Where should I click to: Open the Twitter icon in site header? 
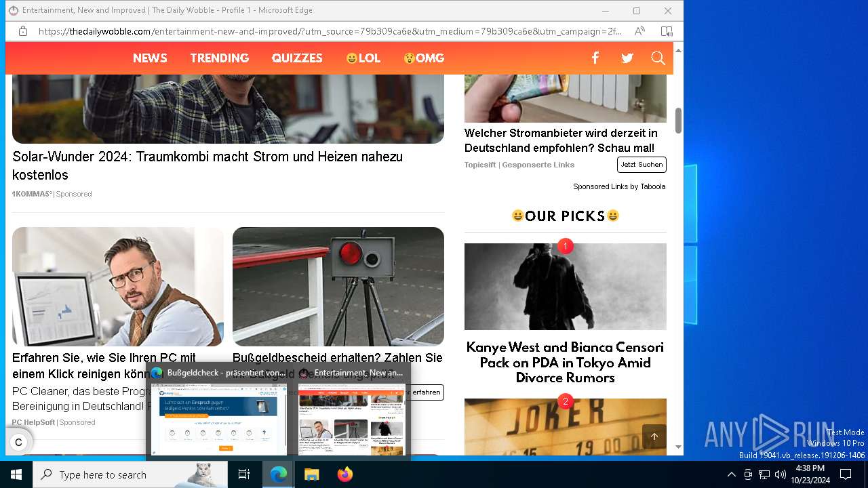(627, 58)
